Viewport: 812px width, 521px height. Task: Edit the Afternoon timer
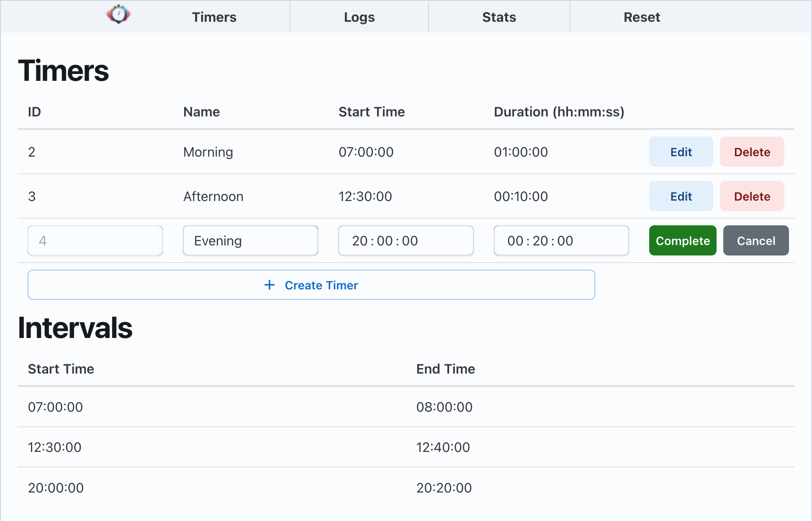[681, 196]
